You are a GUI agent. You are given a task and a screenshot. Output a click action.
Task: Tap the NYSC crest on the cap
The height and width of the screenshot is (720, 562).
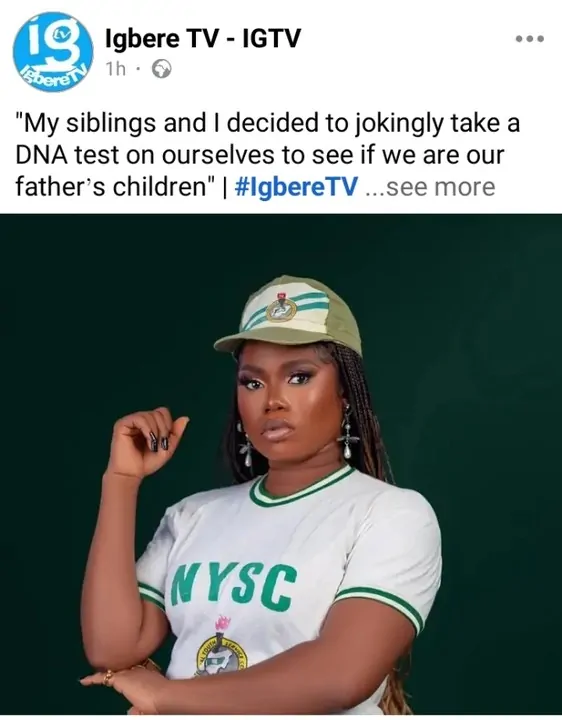279,308
